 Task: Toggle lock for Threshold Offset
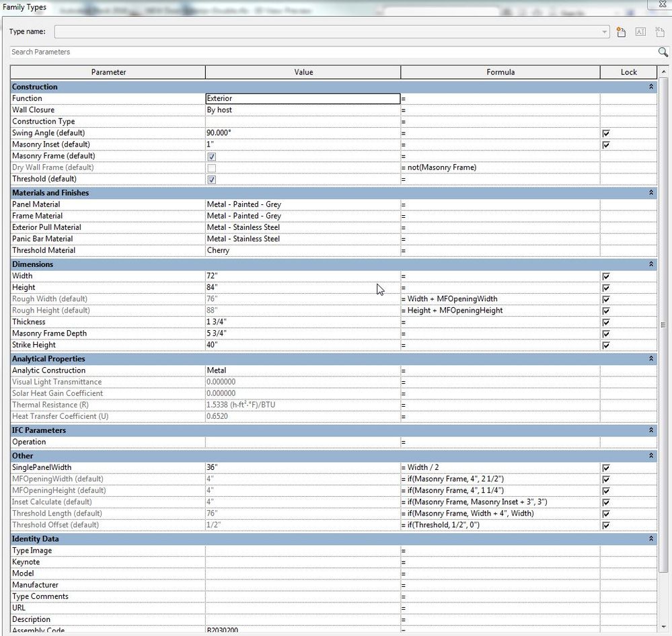pos(606,525)
